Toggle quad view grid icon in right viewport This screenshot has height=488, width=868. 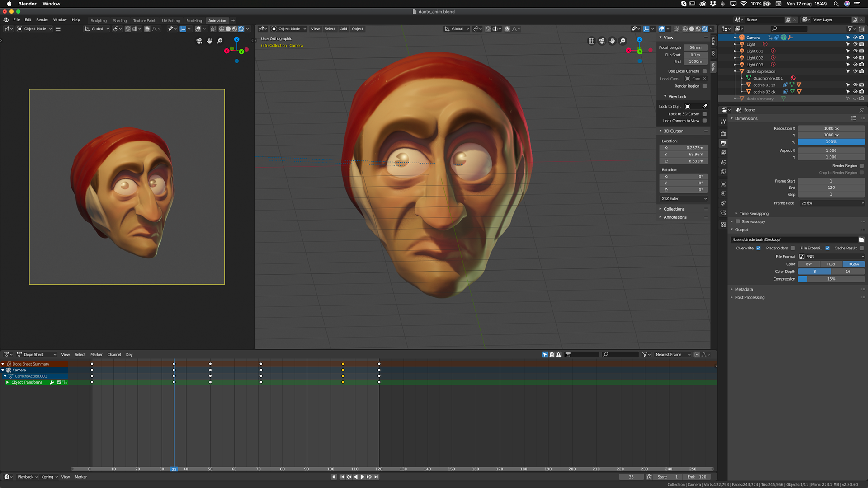pos(591,41)
